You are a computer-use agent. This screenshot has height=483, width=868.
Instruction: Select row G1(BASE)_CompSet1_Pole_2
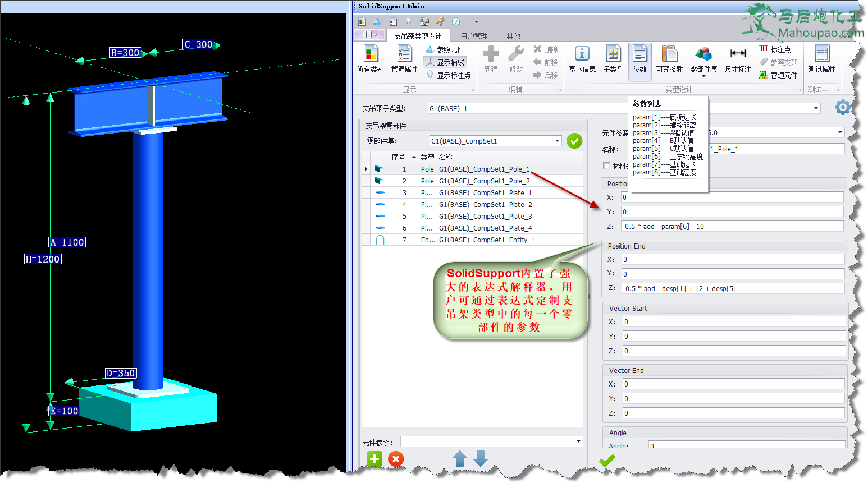tap(472, 181)
